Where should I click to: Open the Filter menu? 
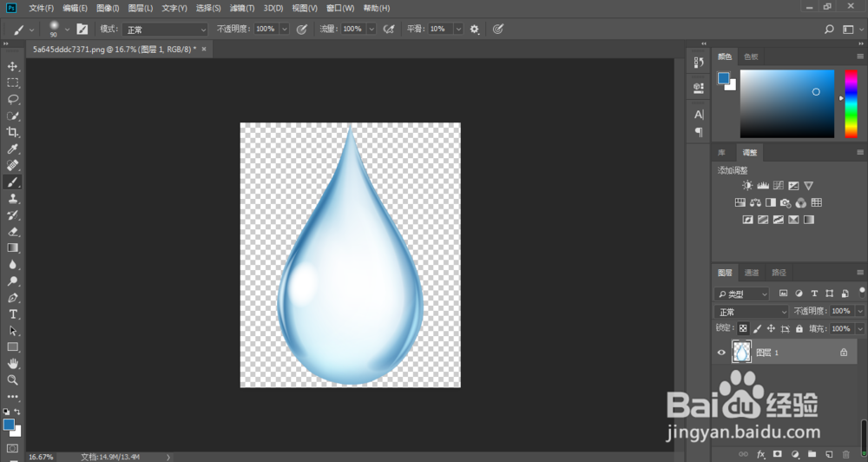[242, 9]
